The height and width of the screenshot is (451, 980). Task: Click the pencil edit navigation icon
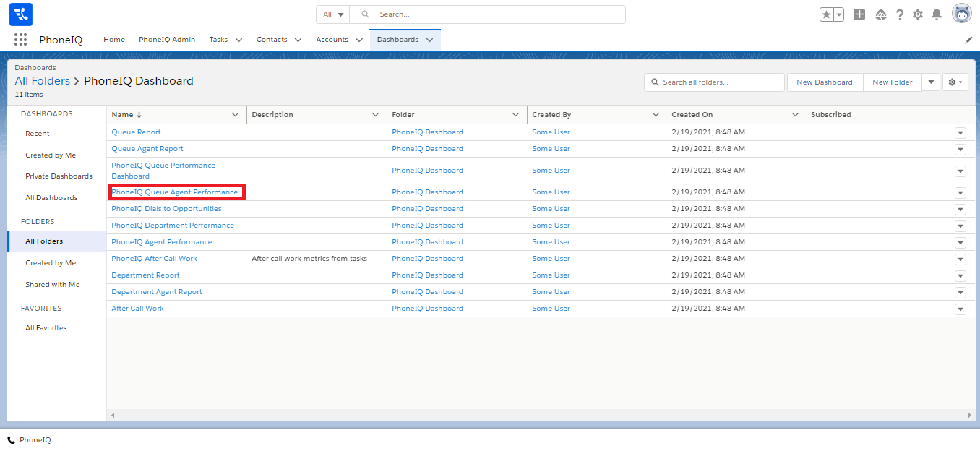(968, 40)
